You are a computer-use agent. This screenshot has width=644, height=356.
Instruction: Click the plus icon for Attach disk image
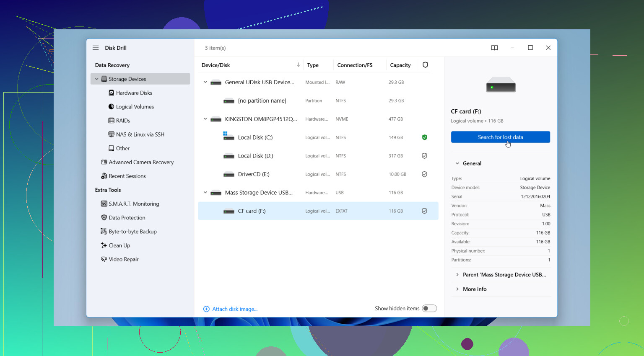coord(206,309)
